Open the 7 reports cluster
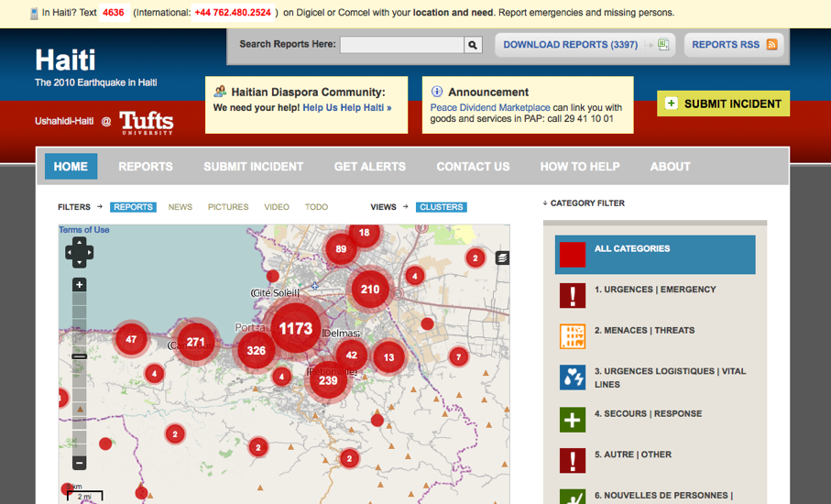 tap(458, 356)
